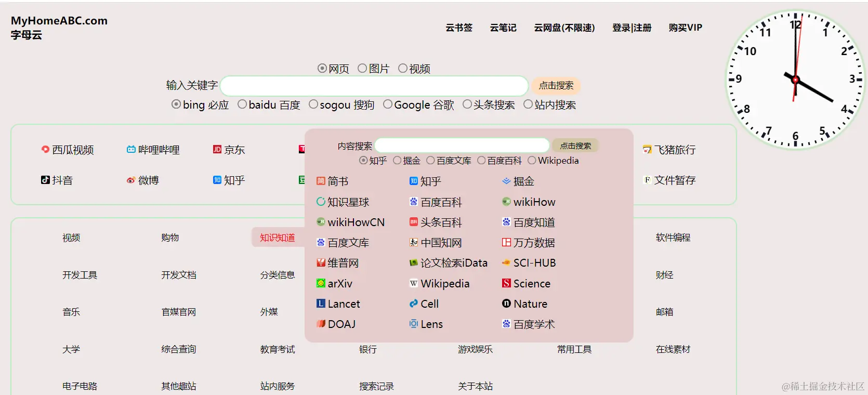
Task: Select 掘金 radio in 内容搜索
Action: pos(398,161)
